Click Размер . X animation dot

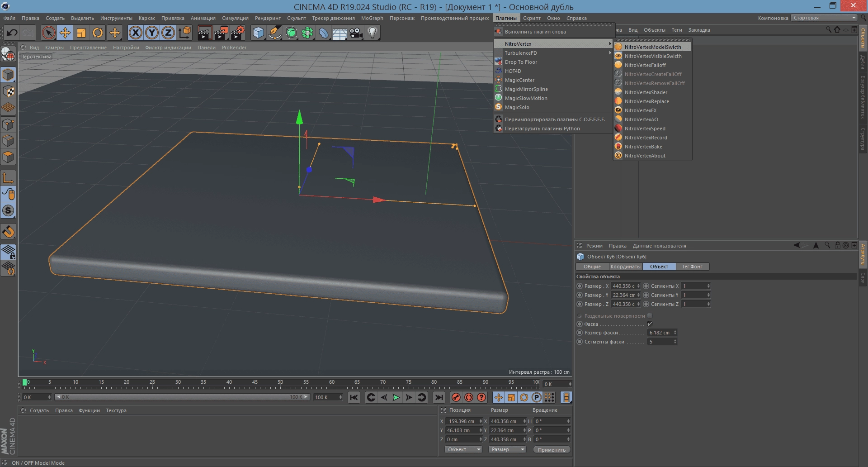[x=580, y=286]
